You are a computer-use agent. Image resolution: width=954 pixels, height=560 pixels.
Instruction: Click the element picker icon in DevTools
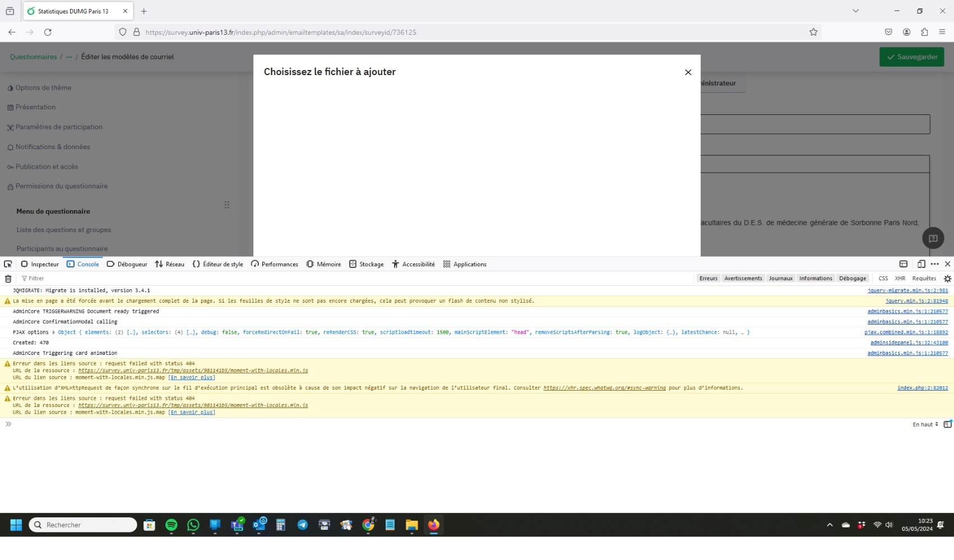pos(8,264)
